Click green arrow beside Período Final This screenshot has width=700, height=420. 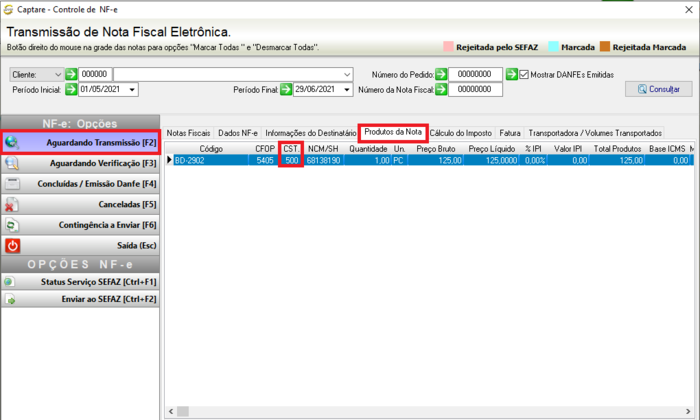286,89
